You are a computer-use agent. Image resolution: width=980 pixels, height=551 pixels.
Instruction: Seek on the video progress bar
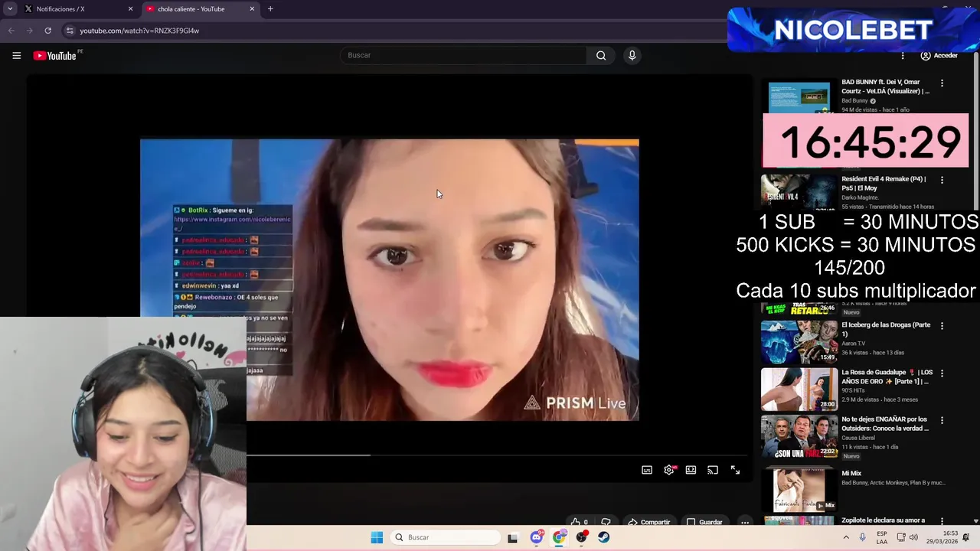point(496,455)
